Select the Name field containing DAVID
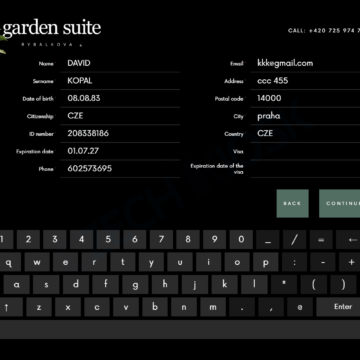The width and height of the screenshot is (360, 360). coord(120,63)
